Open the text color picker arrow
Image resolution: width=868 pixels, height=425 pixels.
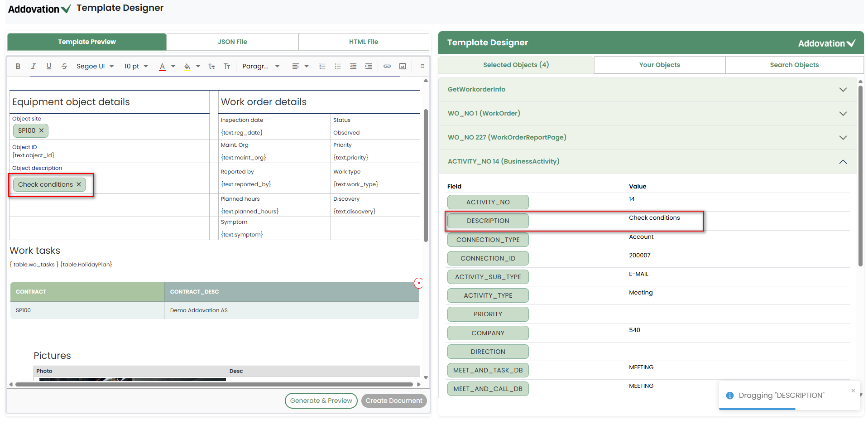click(173, 66)
